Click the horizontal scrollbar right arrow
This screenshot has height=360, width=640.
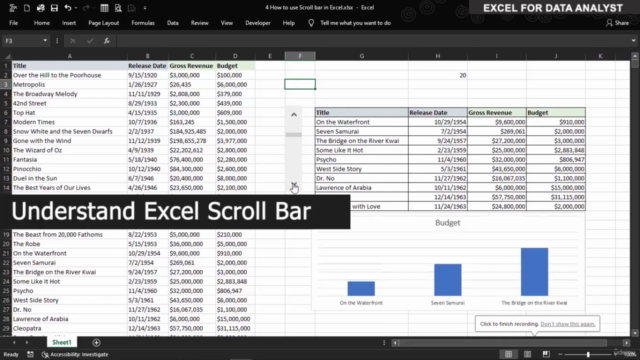627,343
